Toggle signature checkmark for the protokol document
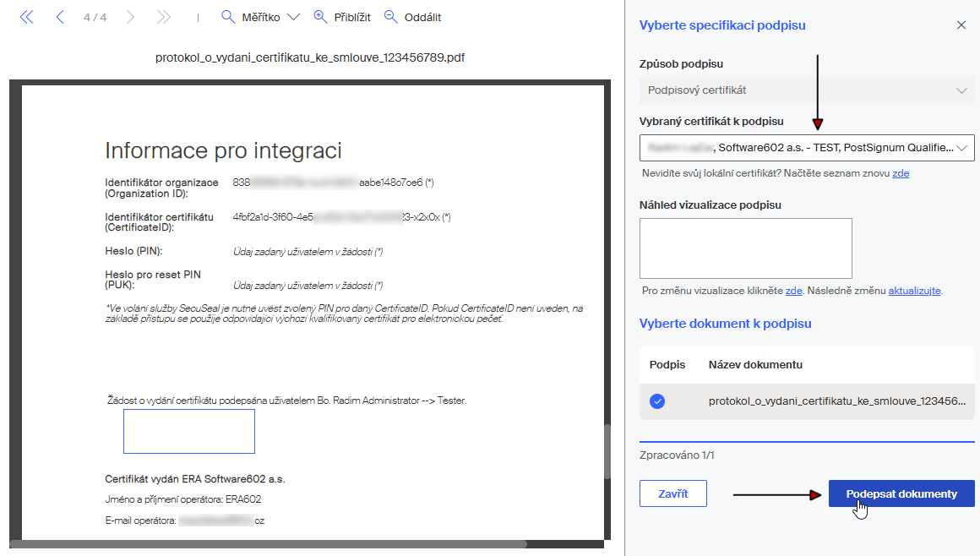 point(657,402)
